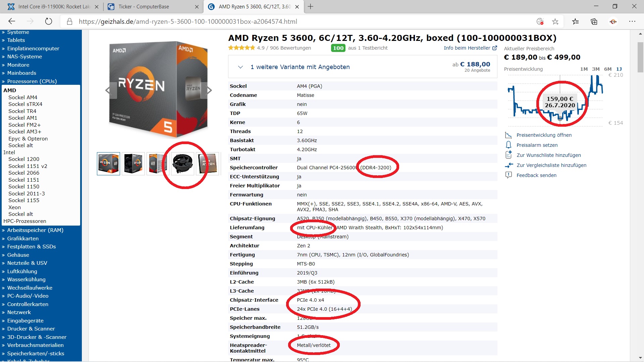Show next product image arrow

[x=209, y=90]
